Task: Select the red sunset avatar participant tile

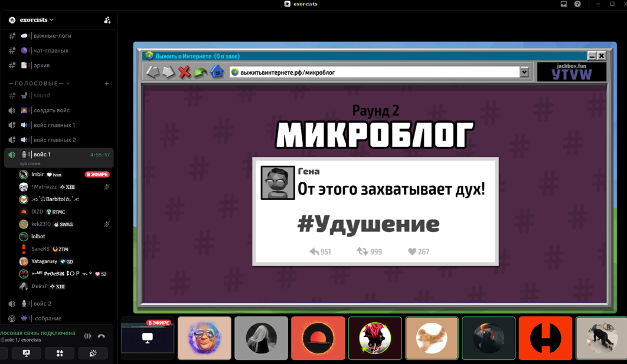Action: click(318, 338)
